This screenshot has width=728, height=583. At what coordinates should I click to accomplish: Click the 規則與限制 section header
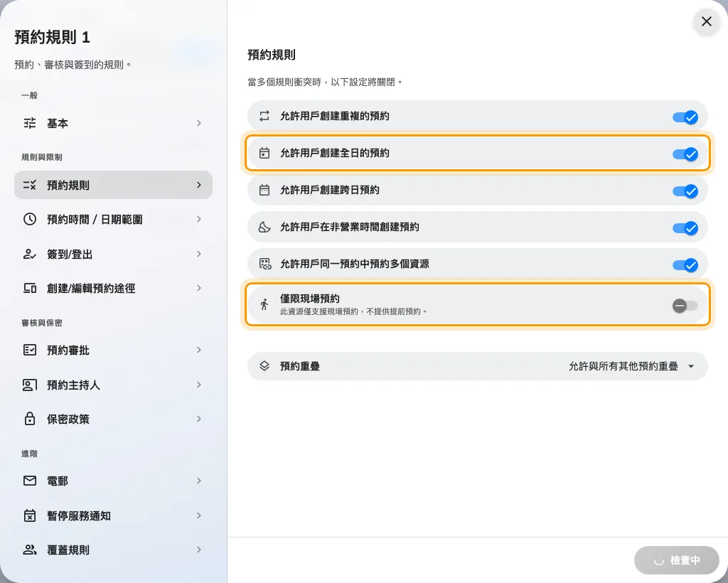tap(42, 157)
